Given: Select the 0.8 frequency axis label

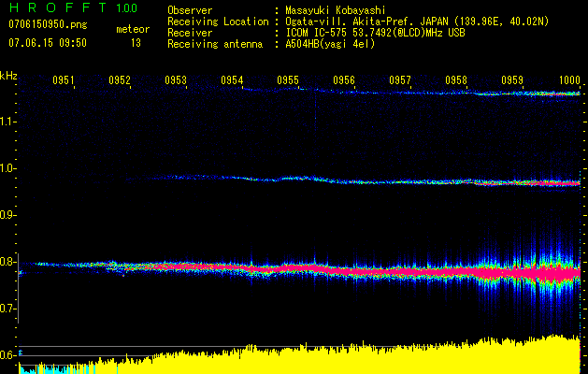Looking at the screenshot, I should pos(8,263).
